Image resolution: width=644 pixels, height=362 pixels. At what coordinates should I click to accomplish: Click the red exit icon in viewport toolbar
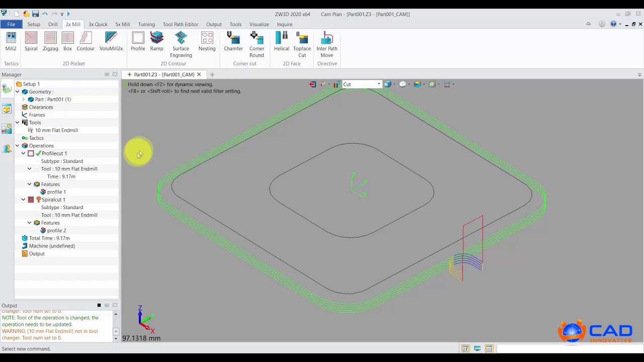pos(312,84)
